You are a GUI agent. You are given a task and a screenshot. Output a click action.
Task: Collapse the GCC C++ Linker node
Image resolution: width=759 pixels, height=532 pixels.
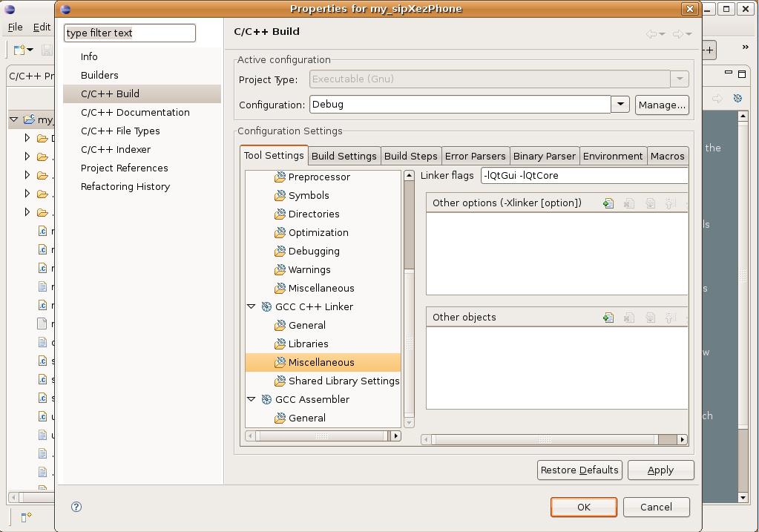click(252, 306)
